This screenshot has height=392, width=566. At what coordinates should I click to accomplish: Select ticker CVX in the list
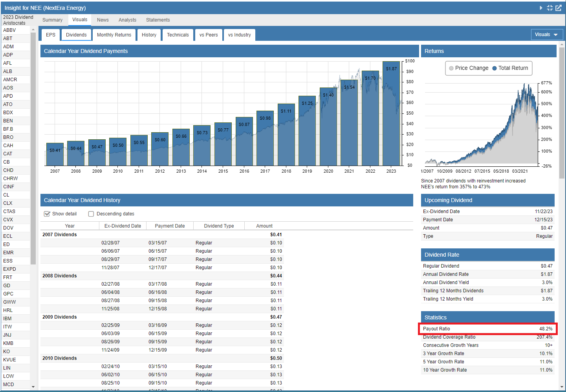15,220
